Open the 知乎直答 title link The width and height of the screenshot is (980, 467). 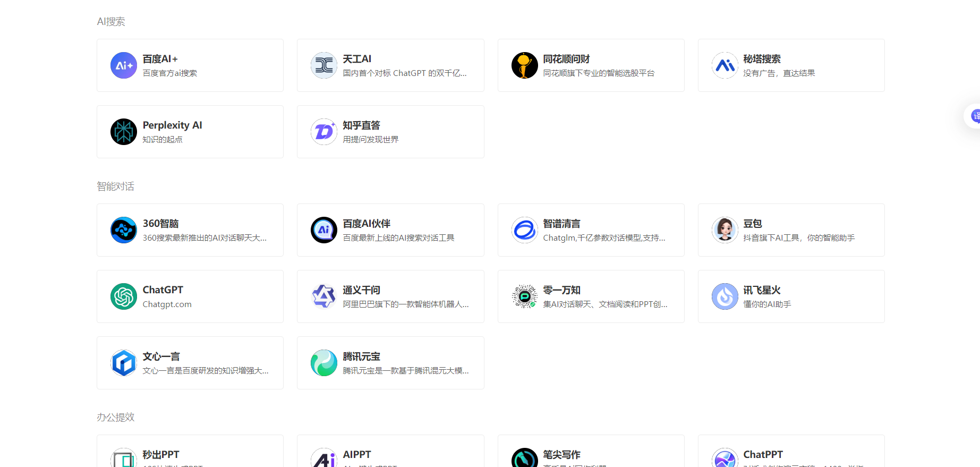[361, 125]
